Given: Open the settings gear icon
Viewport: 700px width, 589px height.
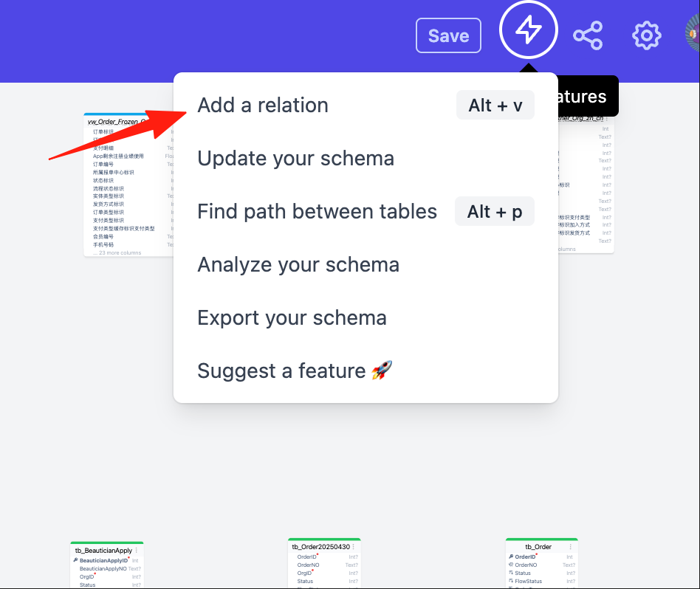Looking at the screenshot, I should point(646,35).
